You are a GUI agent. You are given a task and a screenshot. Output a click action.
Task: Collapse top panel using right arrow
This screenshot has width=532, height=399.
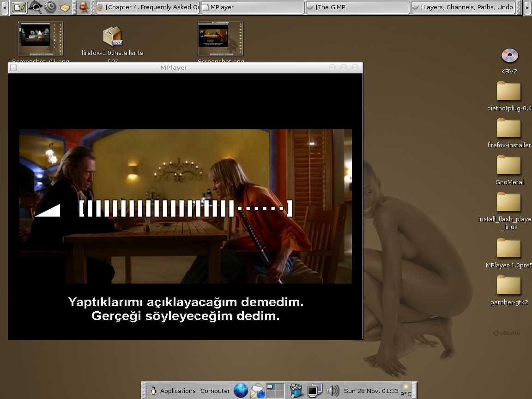[527, 7]
